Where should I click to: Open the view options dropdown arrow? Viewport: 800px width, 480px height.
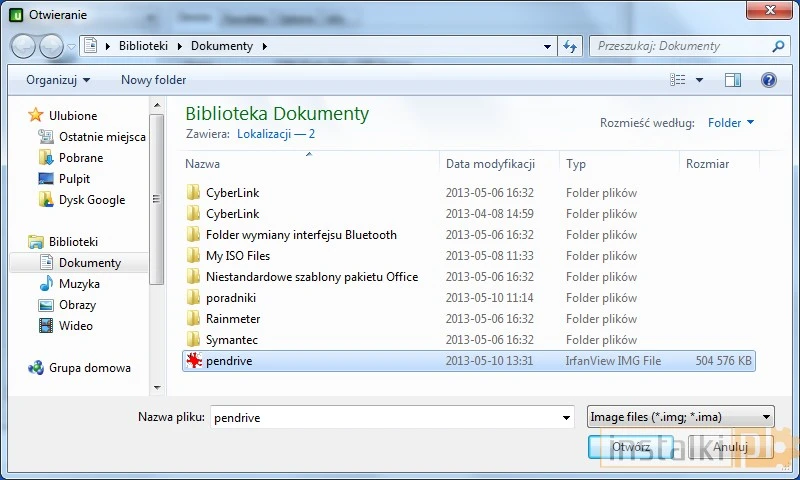click(x=699, y=80)
